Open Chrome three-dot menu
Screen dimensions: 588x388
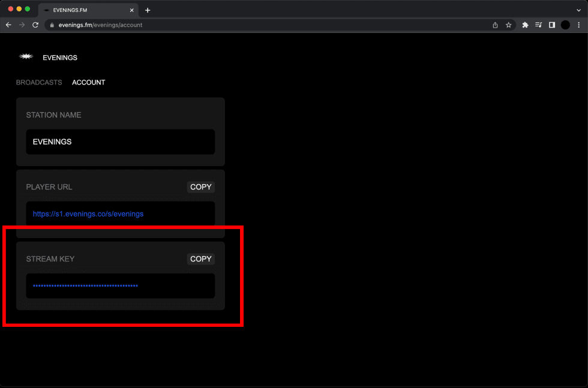pos(578,25)
